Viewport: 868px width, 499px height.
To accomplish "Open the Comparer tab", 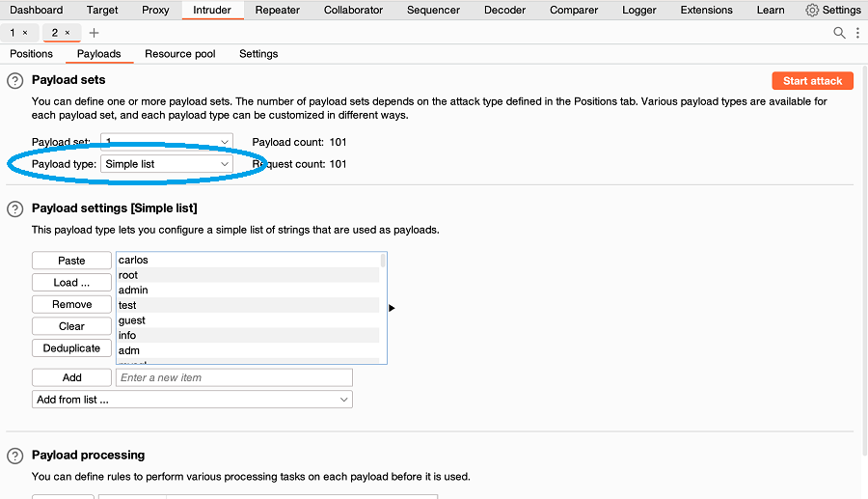I will [x=574, y=10].
